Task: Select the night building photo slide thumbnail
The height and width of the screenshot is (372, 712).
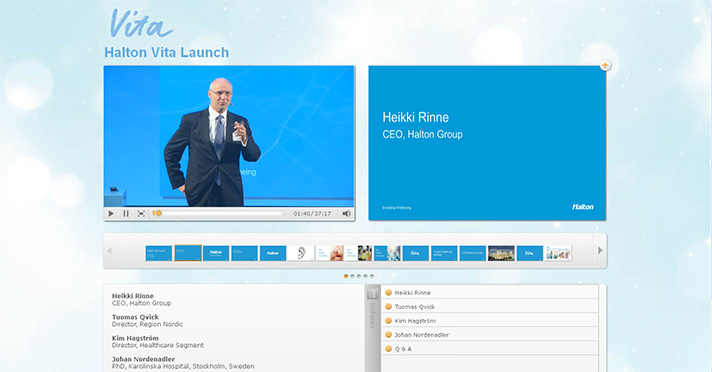Action: (501, 253)
